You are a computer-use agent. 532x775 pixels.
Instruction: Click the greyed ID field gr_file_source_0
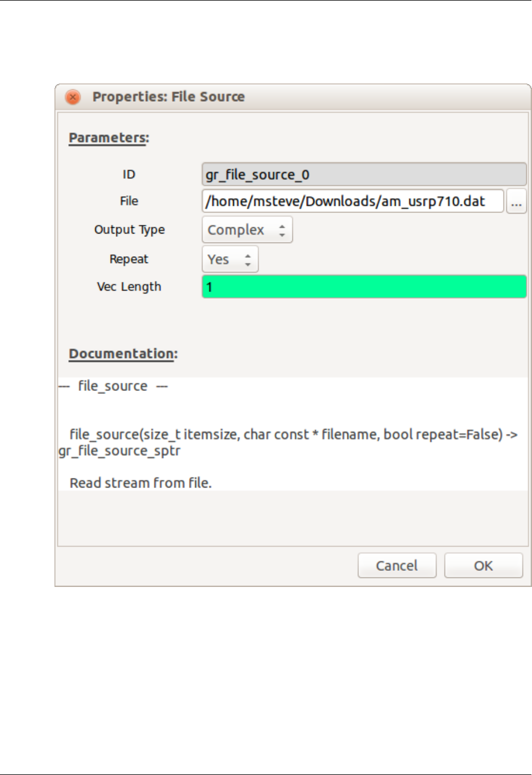point(364,174)
